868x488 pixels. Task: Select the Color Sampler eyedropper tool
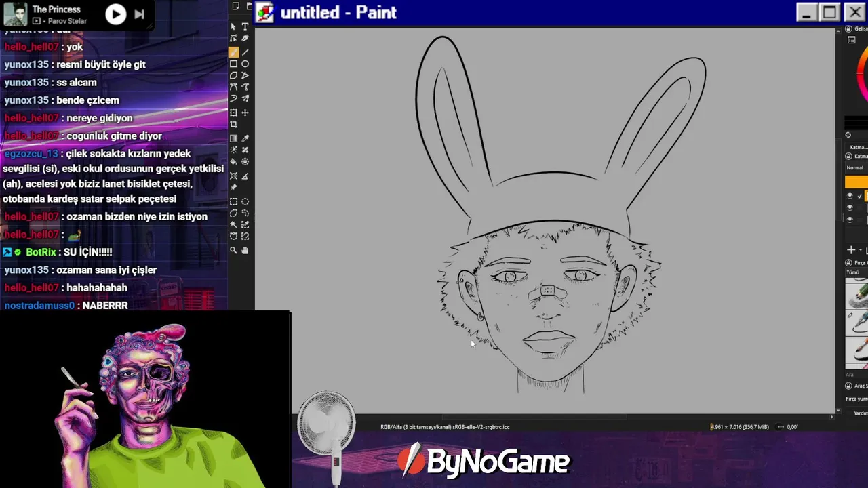click(x=245, y=138)
